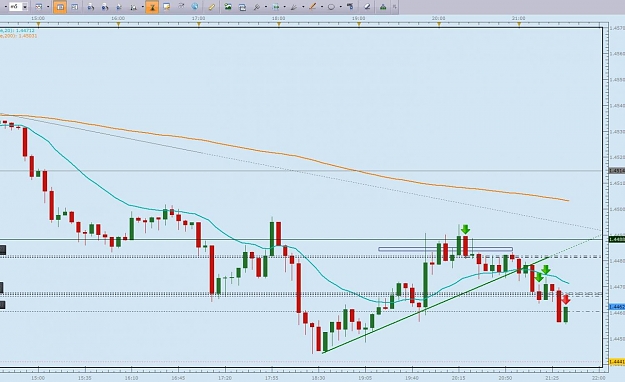Viewport: 625px width, 382px height.
Task: Click the 200-period average value label
Action: coord(18,36)
